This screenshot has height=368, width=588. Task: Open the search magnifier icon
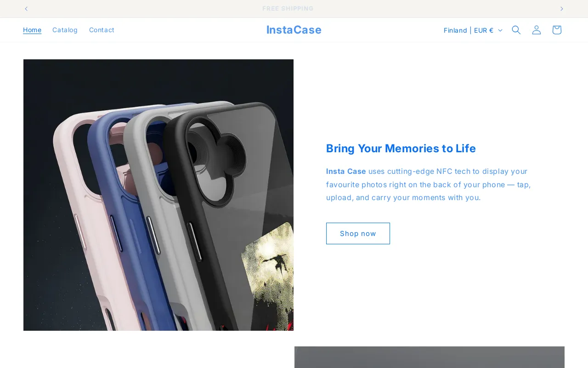click(516, 30)
